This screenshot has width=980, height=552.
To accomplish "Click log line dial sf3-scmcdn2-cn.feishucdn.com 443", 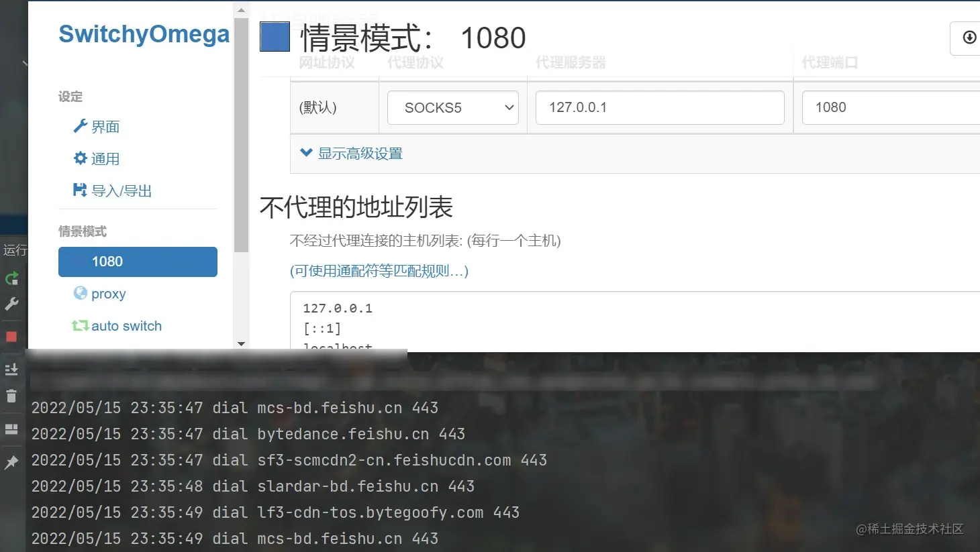I will [x=289, y=460].
